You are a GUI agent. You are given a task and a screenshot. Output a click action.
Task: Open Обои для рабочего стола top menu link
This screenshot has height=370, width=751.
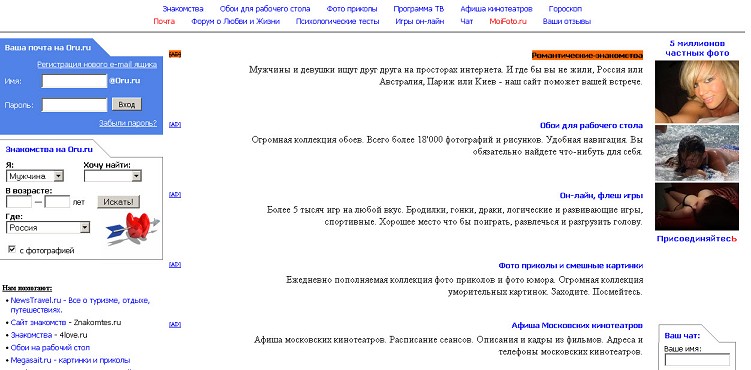[265, 9]
